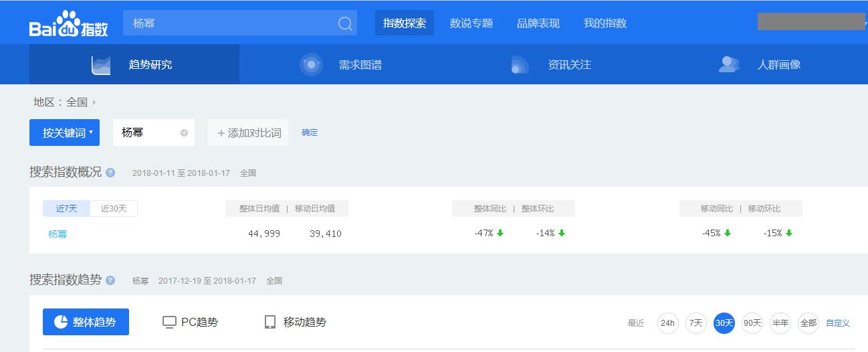Click help icon beside 搜索指数概况
The width and height of the screenshot is (868, 352).
click(x=110, y=173)
